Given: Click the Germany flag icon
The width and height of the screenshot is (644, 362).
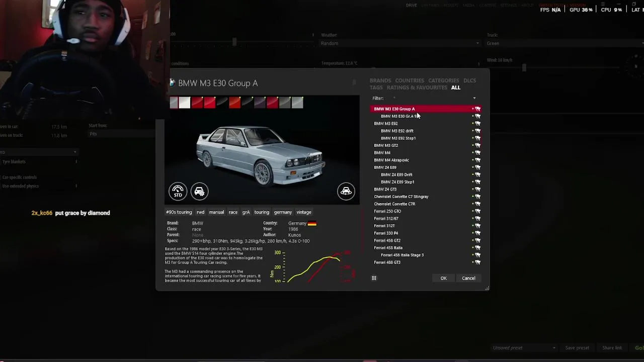Looking at the screenshot, I should (312, 223).
